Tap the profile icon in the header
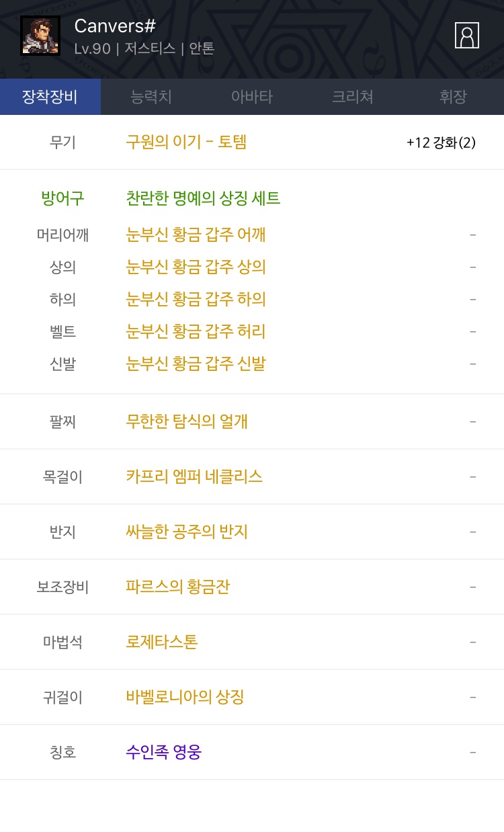This screenshot has height=832, width=504. click(467, 35)
